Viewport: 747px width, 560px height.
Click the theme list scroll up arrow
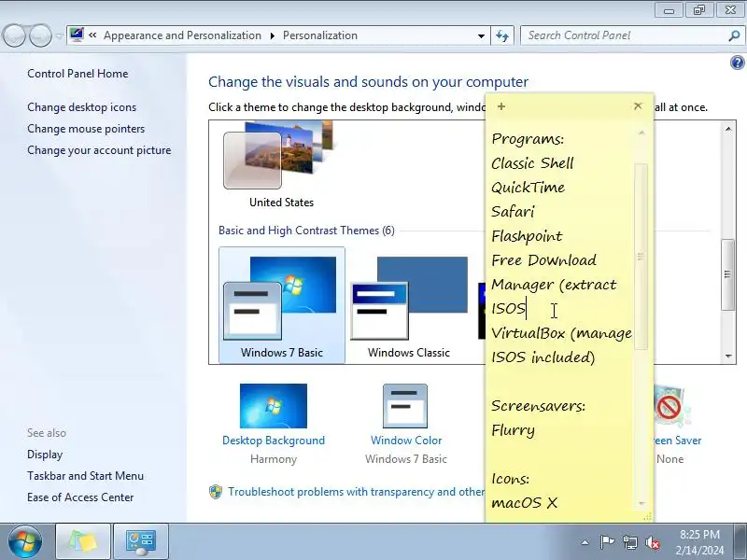pyautogui.click(x=728, y=129)
